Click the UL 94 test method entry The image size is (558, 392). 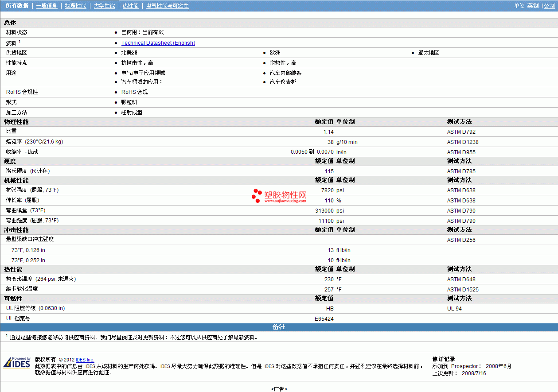[454, 309]
